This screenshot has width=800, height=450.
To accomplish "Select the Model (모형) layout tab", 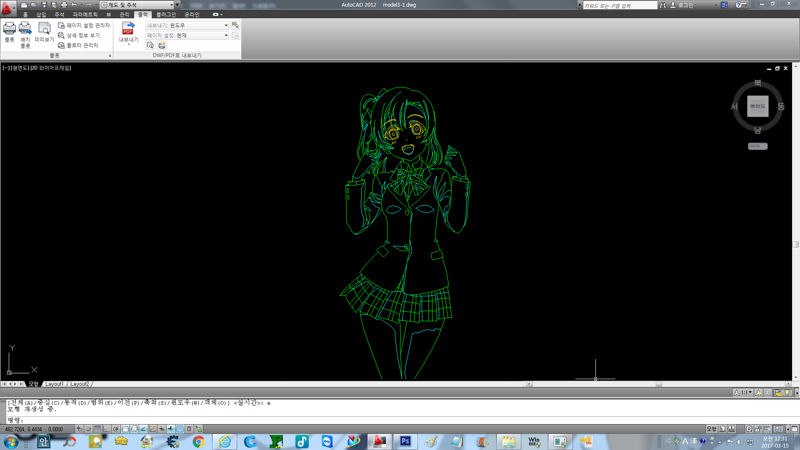I will pyautogui.click(x=34, y=384).
